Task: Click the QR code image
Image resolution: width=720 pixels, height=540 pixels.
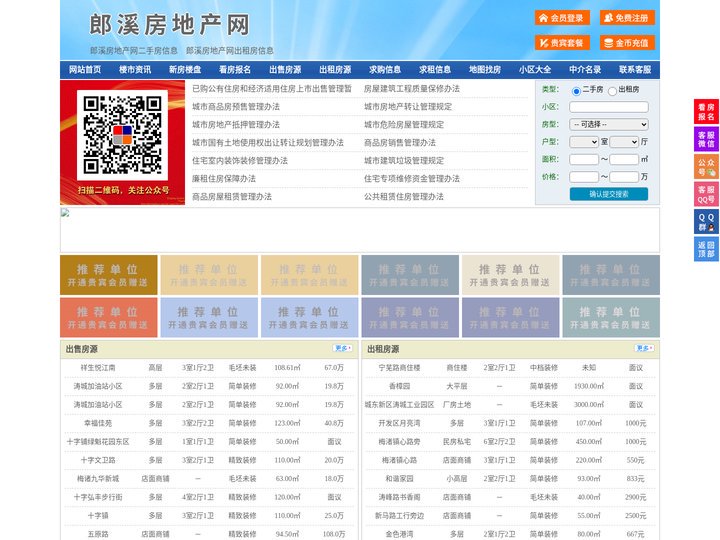Action: [122, 135]
